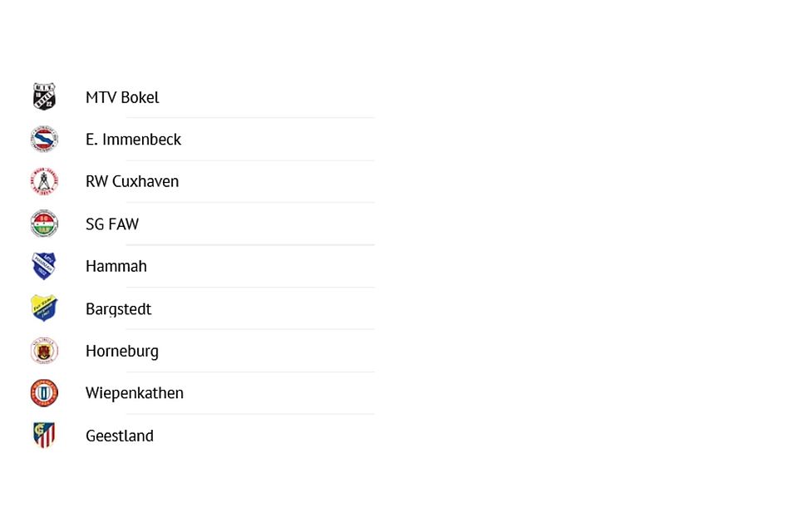Click the Bargstedt text label
The height and width of the screenshot is (532, 798).
click(119, 309)
